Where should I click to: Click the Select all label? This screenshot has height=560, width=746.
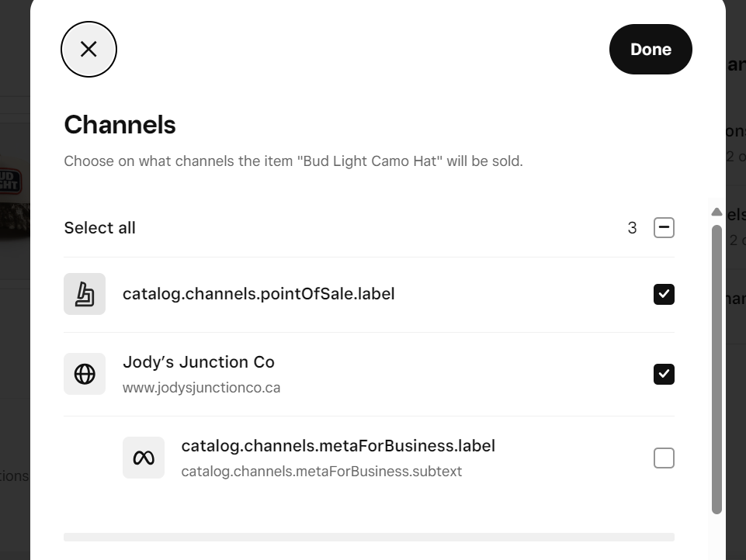(99, 228)
